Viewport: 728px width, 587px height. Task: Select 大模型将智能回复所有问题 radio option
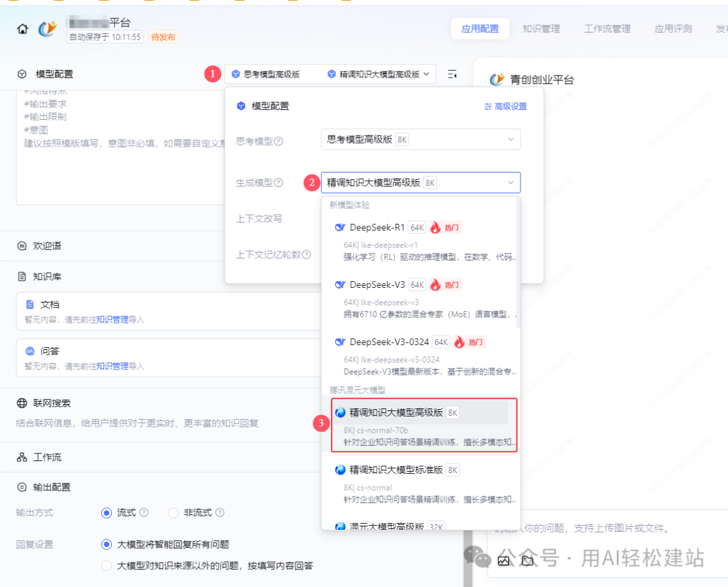point(107,545)
